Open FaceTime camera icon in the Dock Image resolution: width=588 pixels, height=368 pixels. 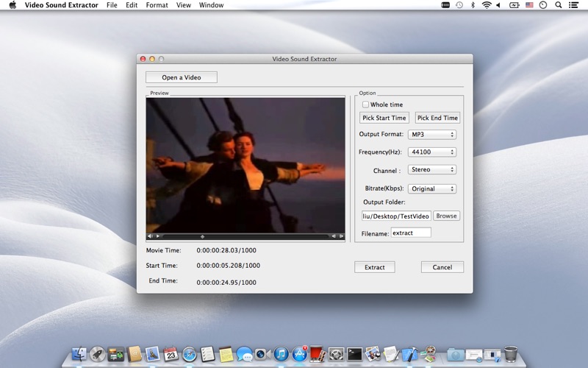pyautogui.click(x=263, y=354)
